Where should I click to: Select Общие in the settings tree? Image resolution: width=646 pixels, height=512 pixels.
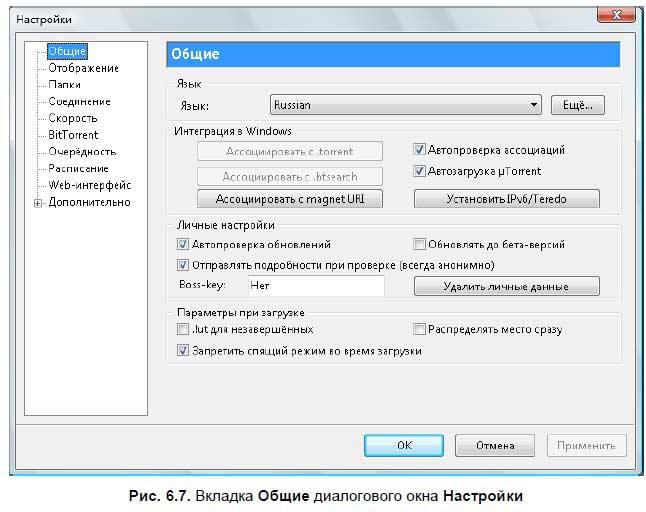click(x=67, y=51)
